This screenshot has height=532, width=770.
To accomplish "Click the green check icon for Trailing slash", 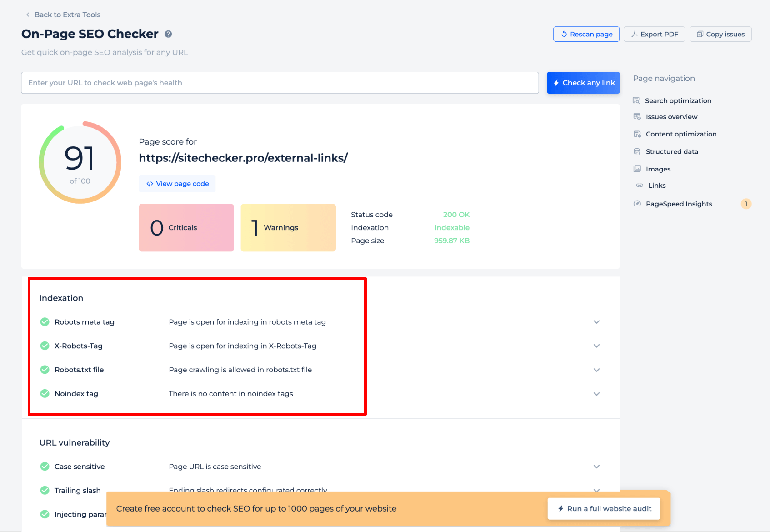I will 45,490.
